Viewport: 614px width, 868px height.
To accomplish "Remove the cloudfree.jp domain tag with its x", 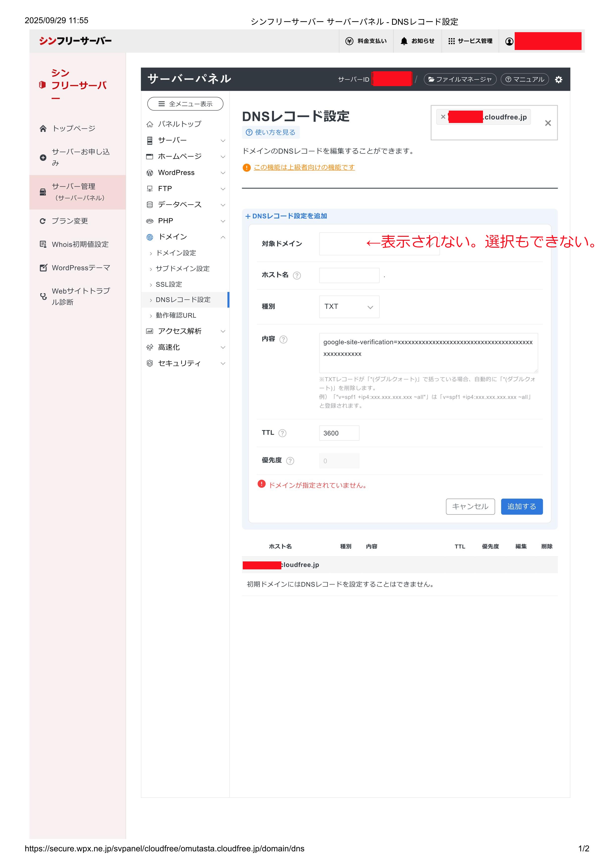I will pyautogui.click(x=443, y=117).
